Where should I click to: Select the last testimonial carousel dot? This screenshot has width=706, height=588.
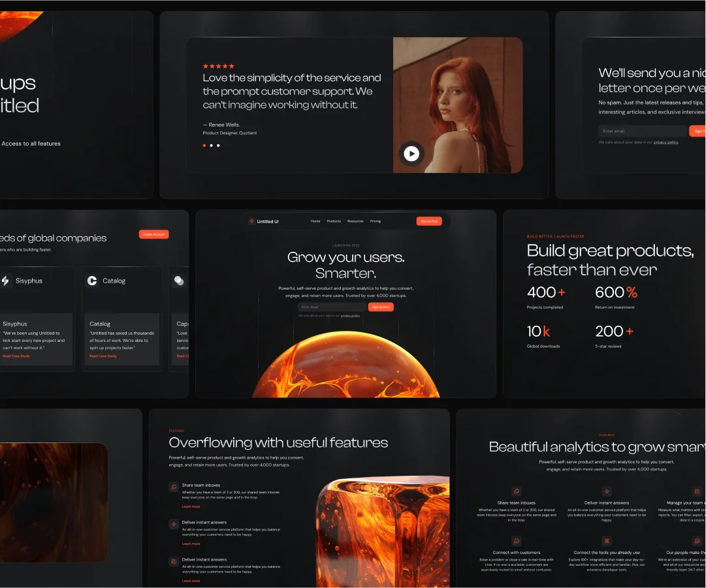[218, 146]
